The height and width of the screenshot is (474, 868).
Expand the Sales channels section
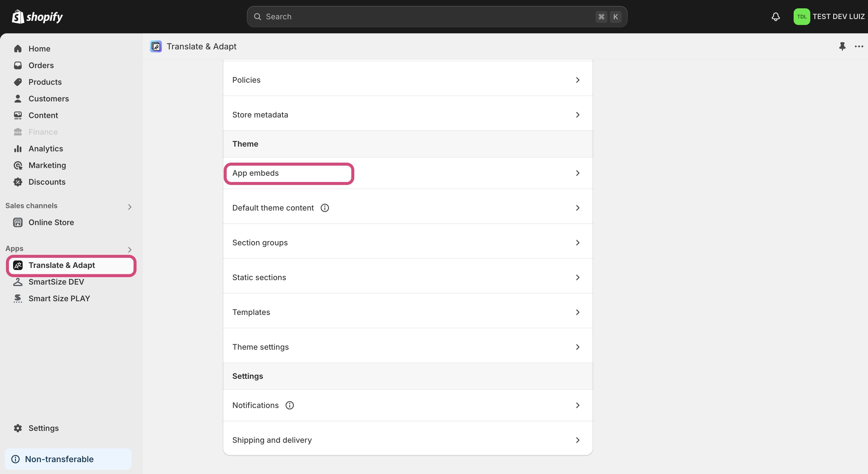(130, 206)
